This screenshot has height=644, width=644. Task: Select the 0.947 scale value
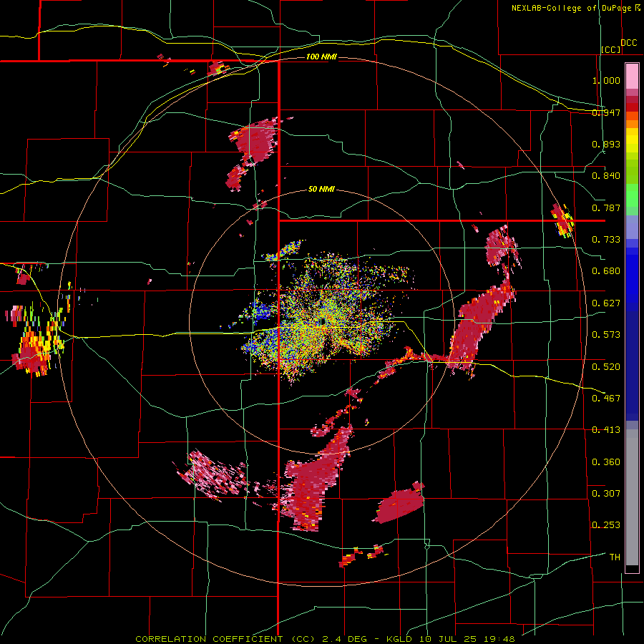(x=606, y=112)
